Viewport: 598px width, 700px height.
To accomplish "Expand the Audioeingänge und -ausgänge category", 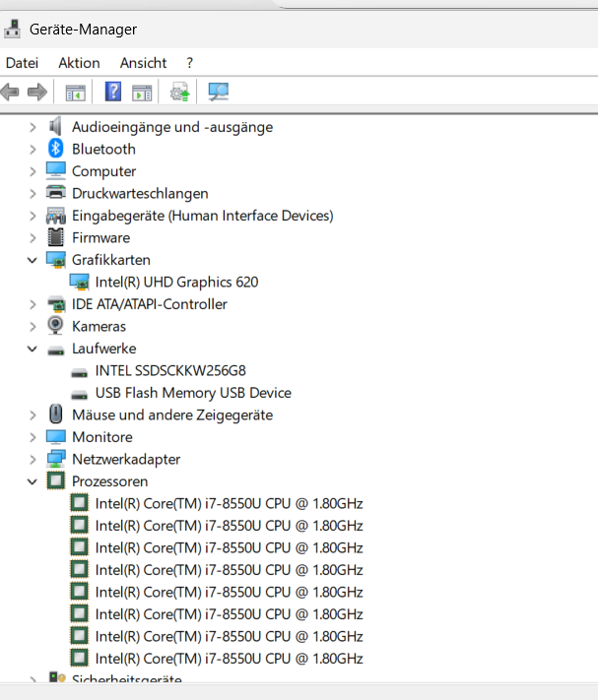I will point(33,127).
